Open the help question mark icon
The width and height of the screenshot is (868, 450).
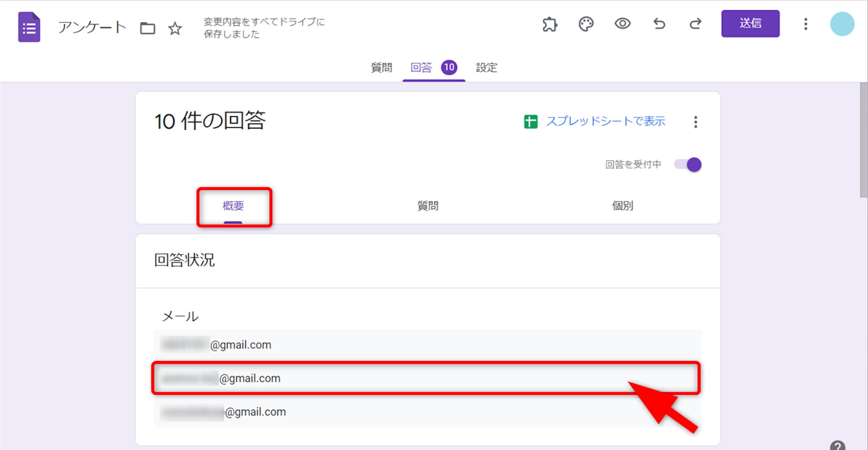[837, 445]
